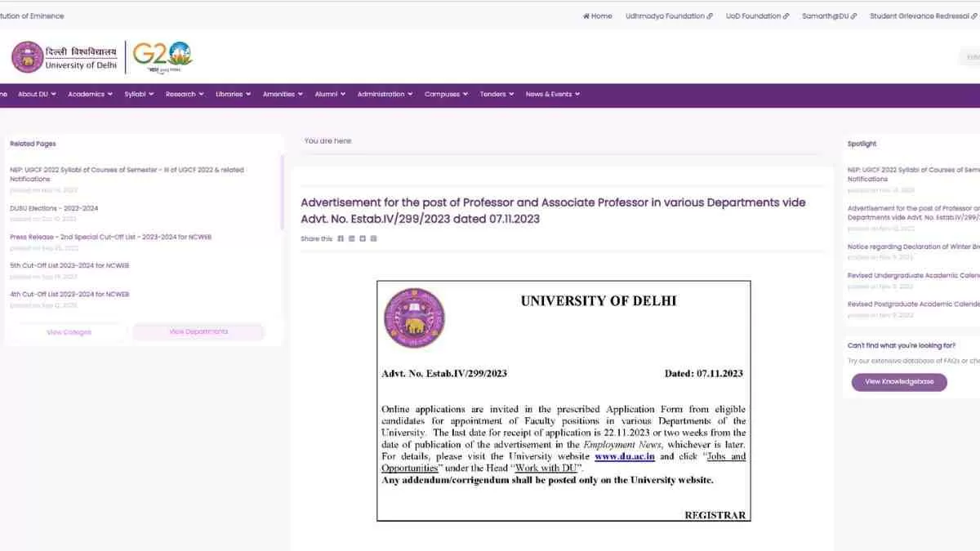Expand the About DU dropdown menu
The width and height of the screenshot is (980, 551).
(37, 94)
